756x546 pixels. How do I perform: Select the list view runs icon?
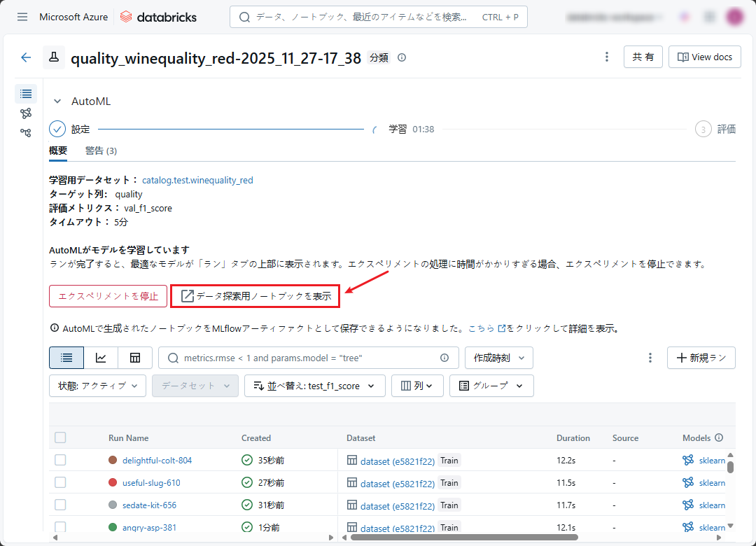point(66,358)
